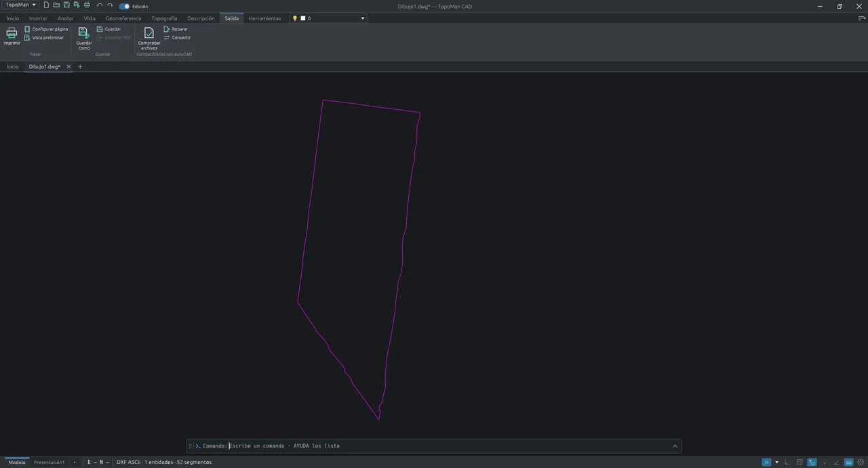
Task: Redo the last action
Action: click(x=110, y=5)
